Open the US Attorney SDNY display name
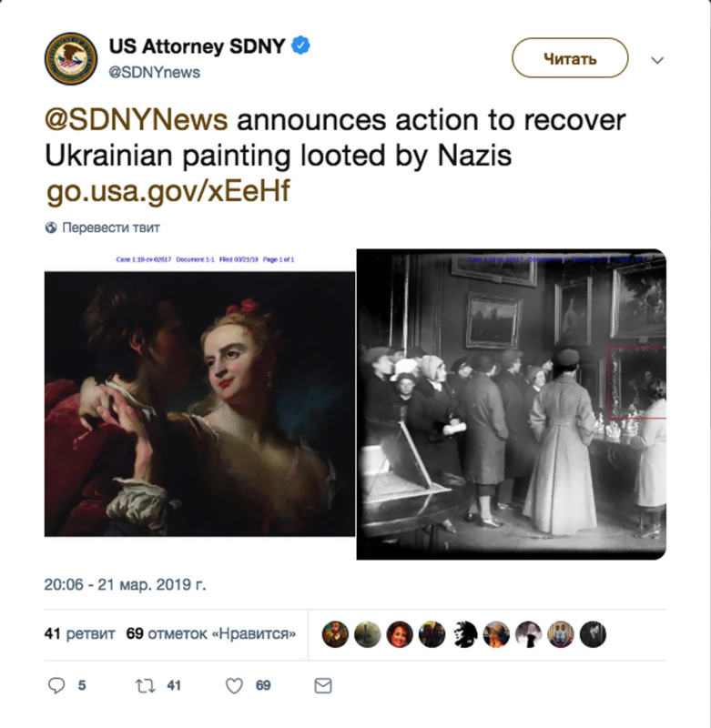Image resolution: width=711 pixels, height=728 pixels. coord(197,46)
